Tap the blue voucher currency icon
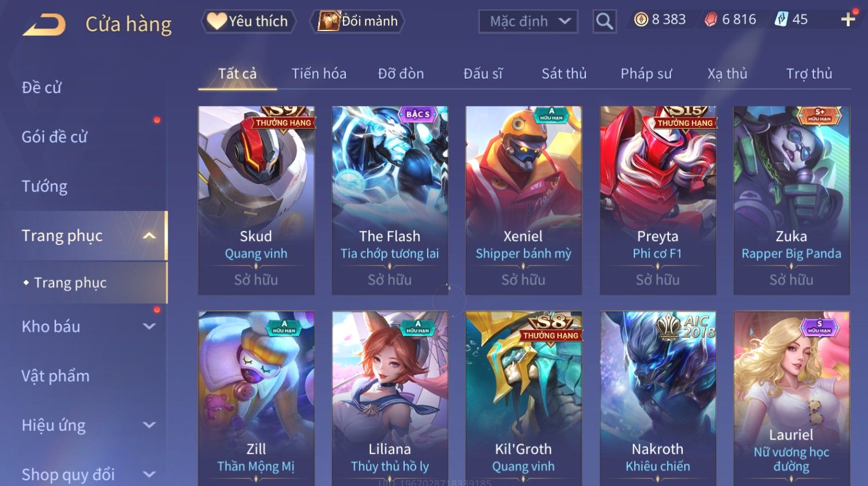The image size is (868, 486). click(x=781, y=20)
